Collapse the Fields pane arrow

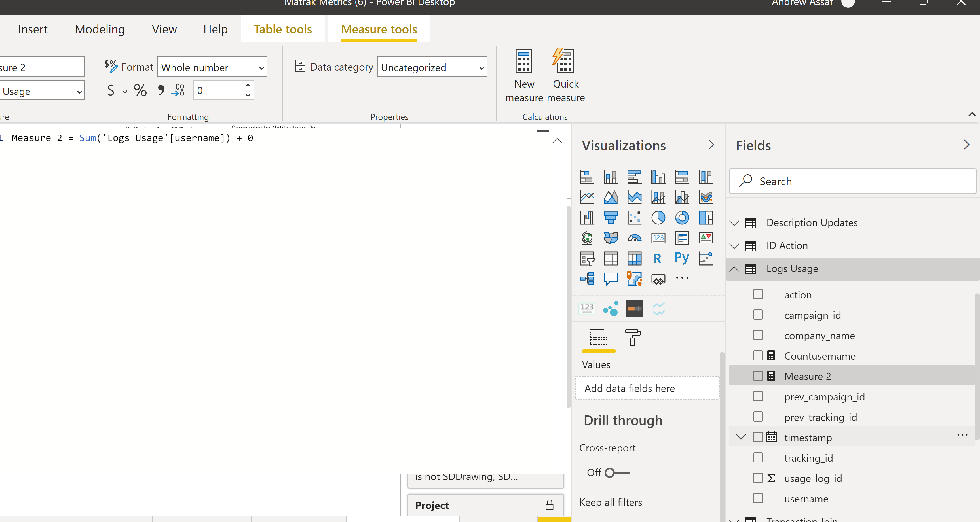[966, 145]
